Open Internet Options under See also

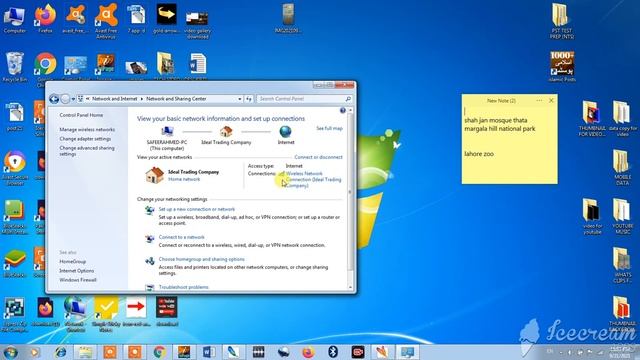[76, 271]
